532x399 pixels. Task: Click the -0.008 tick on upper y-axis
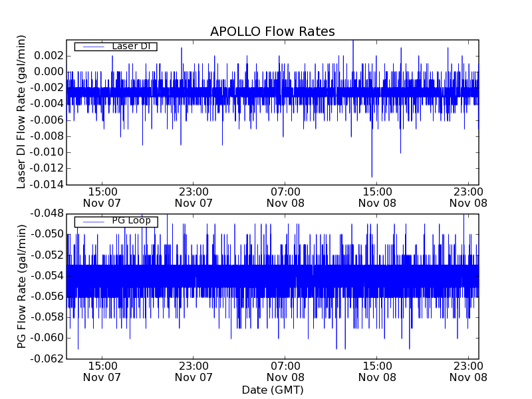tap(45, 136)
